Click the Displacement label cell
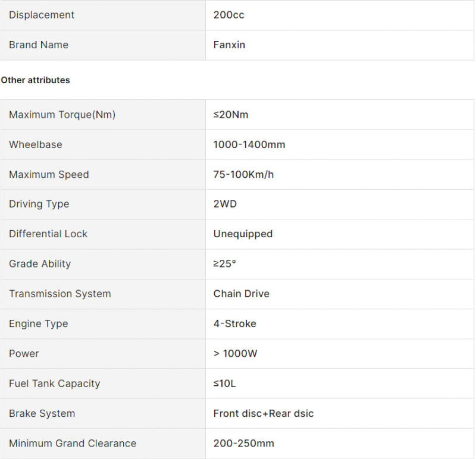This screenshot has height=459, width=476. click(103, 15)
